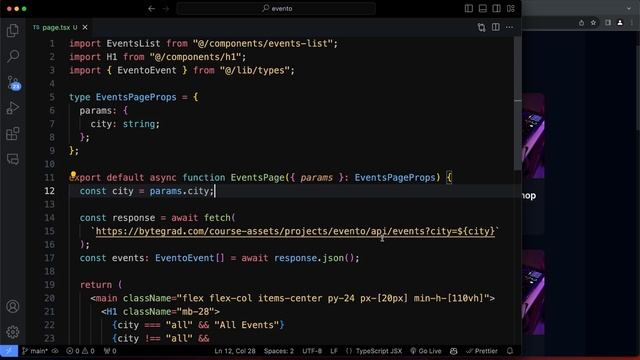Click the evento command center search box
This screenshot has width=640, height=360.
click(x=276, y=8)
